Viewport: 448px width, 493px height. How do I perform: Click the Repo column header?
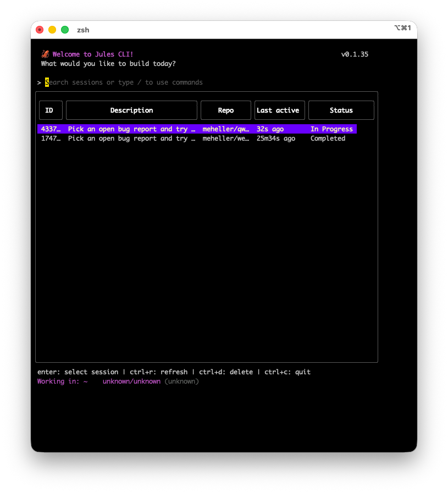pos(226,110)
